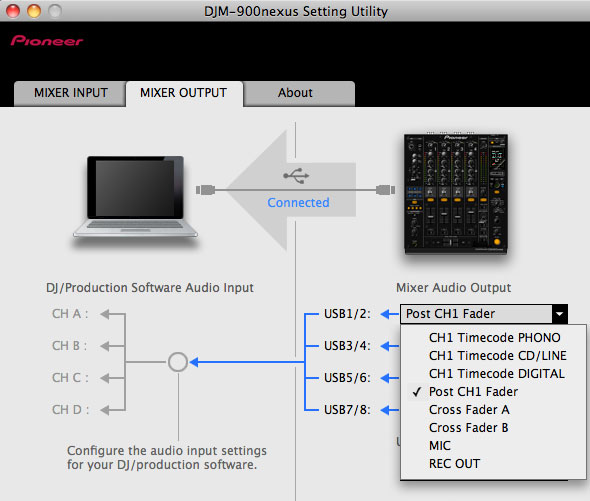Click the USB5/6: label
590x501 pixels.
347,378
